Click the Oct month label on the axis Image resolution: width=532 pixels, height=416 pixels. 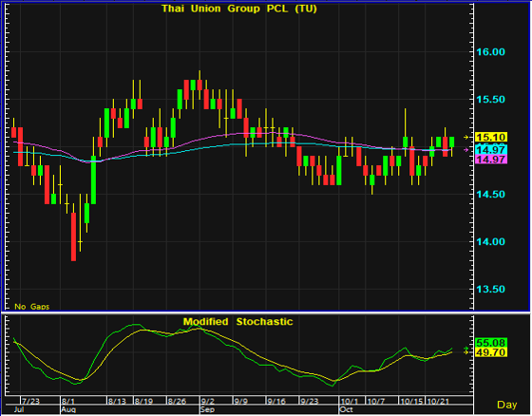(347, 409)
